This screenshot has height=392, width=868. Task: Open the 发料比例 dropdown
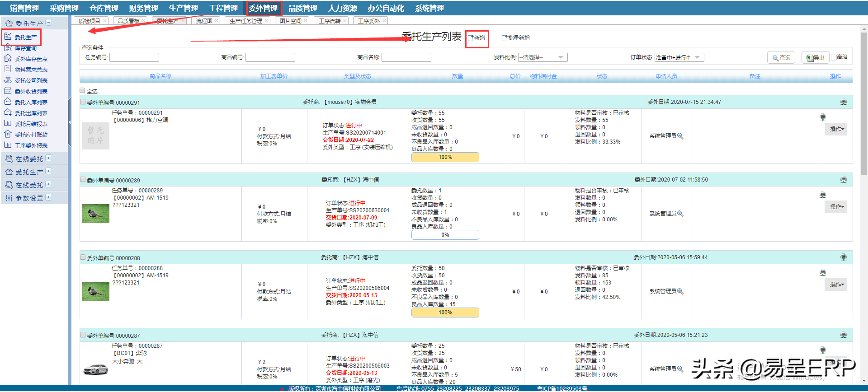pos(542,57)
